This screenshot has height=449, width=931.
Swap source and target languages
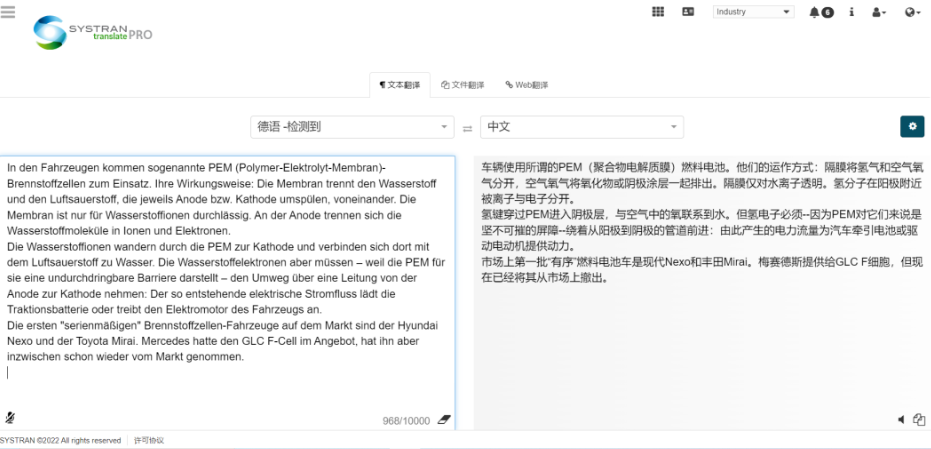467,128
